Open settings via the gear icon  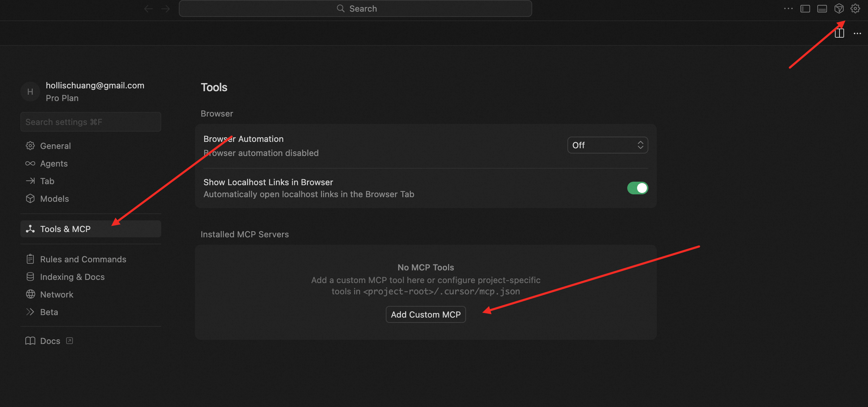pyautogui.click(x=855, y=8)
